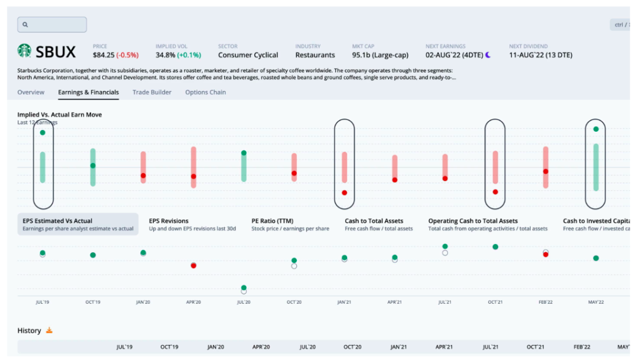This screenshot has width=643, height=364.
Task: Click JAN'21 column header in History table
Action: pyautogui.click(x=398, y=347)
